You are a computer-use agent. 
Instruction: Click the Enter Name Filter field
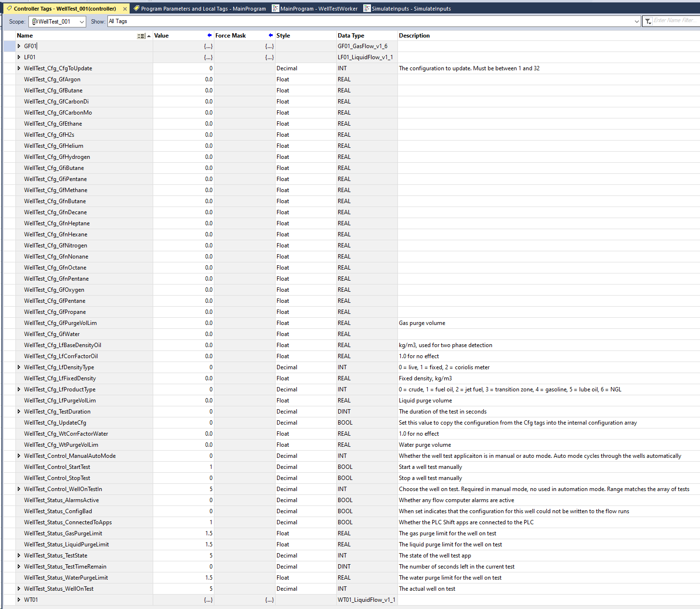coord(674,21)
